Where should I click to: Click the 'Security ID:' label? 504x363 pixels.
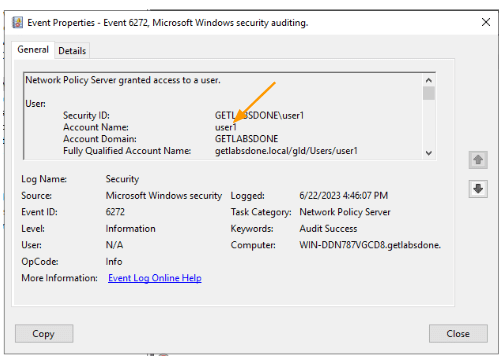click(x=86, y=115)
